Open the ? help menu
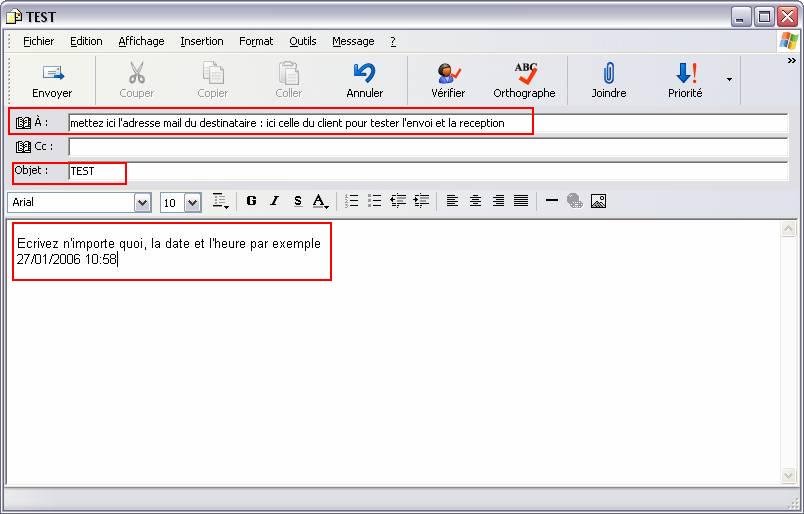This screenshot has height=514, width=804. pos(393,42)
